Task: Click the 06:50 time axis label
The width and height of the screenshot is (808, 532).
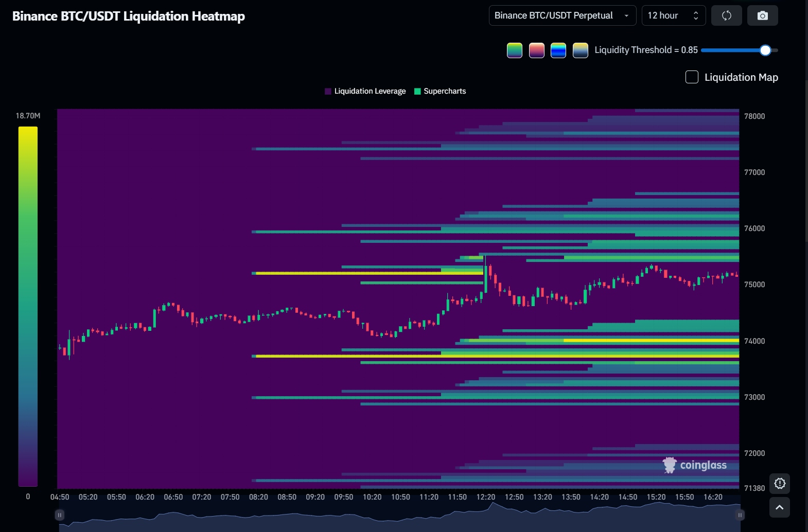Action: click(x=173, y=497)
